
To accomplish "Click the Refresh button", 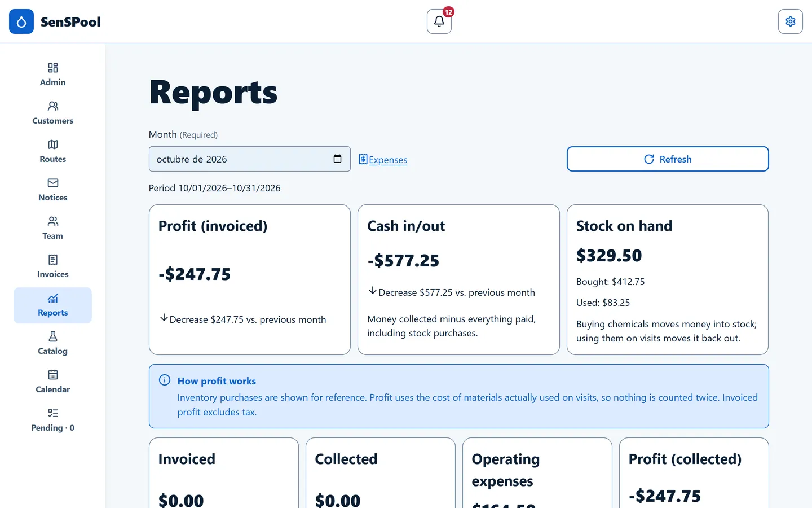I will pyautogui.click(x=668, y=159).
